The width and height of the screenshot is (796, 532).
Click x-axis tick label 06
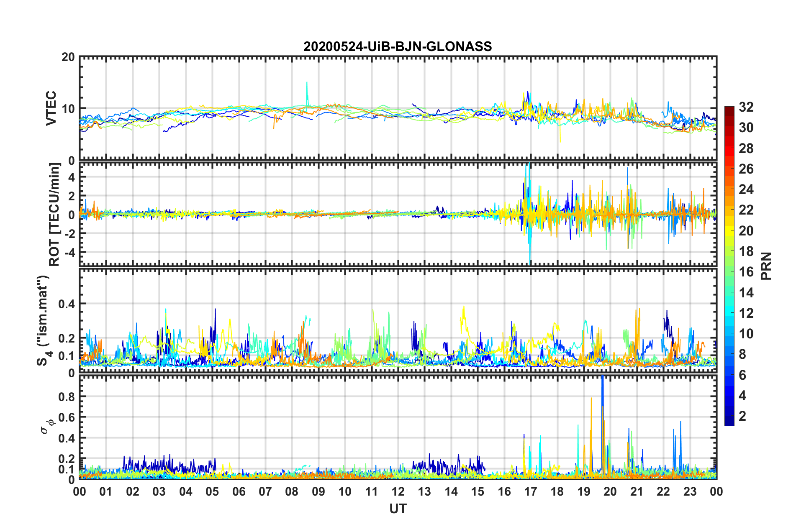click(239, 492)
